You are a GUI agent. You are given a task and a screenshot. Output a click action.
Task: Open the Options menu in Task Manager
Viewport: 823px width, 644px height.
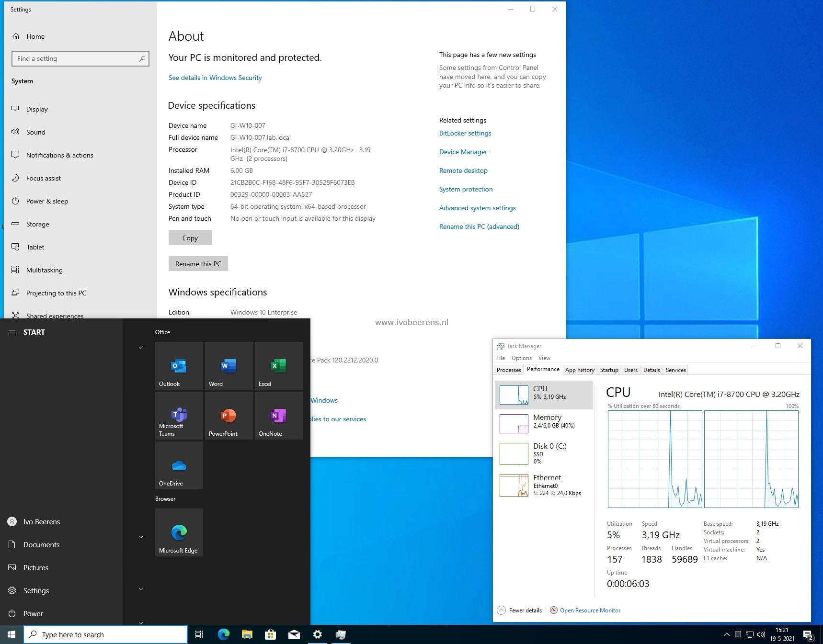(522, 358)
